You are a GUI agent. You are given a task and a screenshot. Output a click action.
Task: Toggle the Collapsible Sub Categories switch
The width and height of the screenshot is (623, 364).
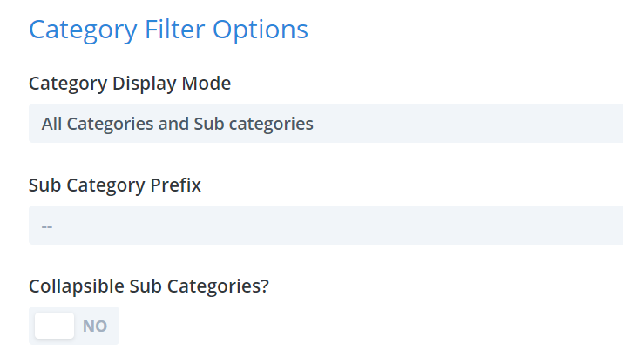point(74,326)
